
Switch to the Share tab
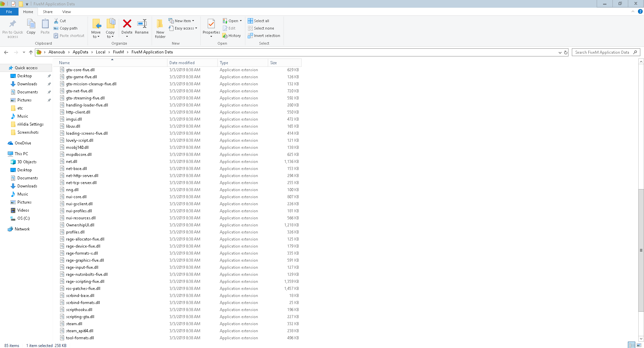click(x=48, y=12)
